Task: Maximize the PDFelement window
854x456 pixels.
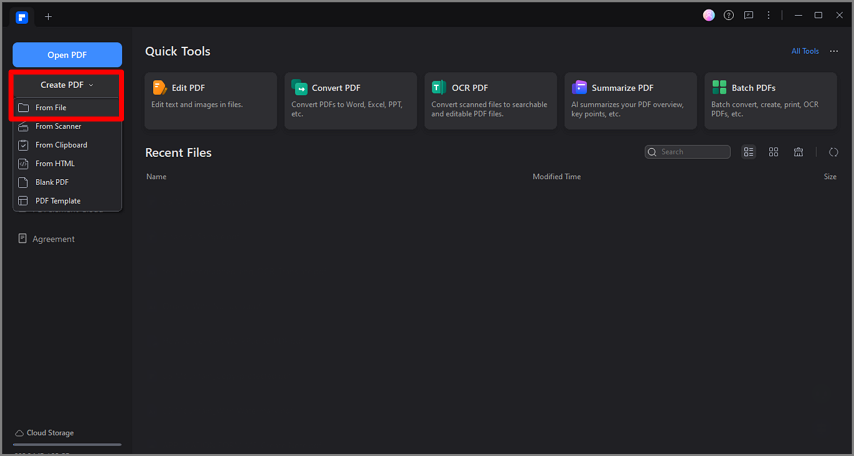Action: point(818,15)
